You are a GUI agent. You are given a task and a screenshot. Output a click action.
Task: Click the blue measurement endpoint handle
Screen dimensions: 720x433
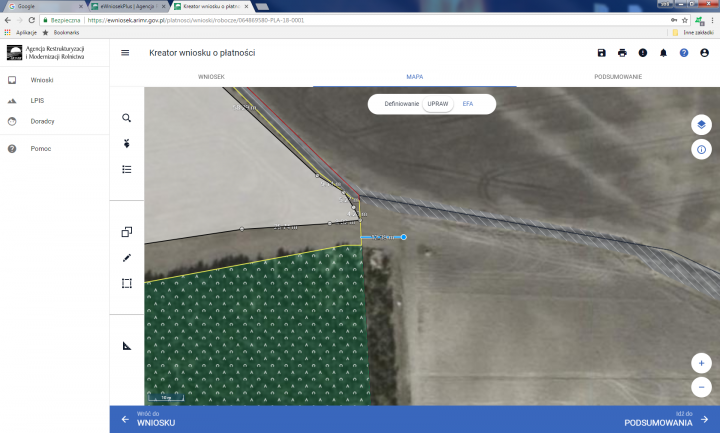(x=404, y=237)
